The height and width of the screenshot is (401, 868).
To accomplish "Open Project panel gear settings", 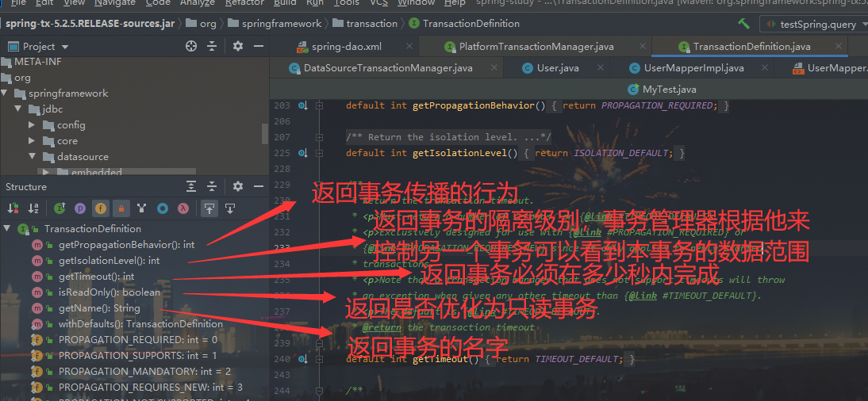I will [x=237, y=47].
